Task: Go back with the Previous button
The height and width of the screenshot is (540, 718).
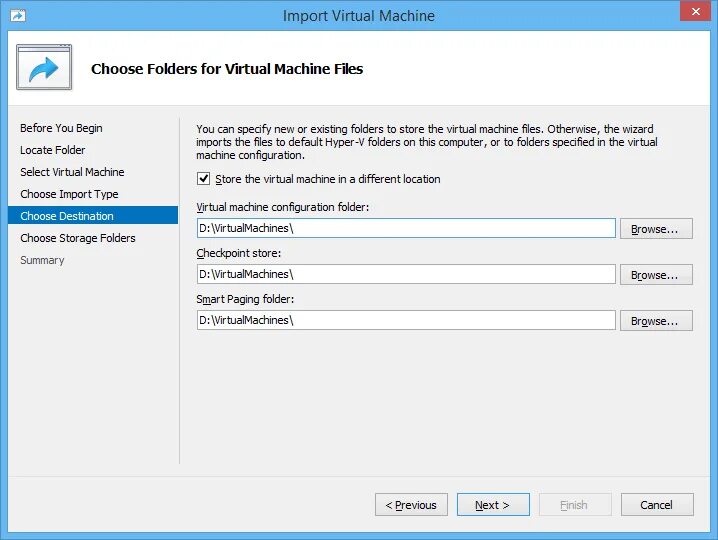Action: pyautogui.click(x=411, y=505)
